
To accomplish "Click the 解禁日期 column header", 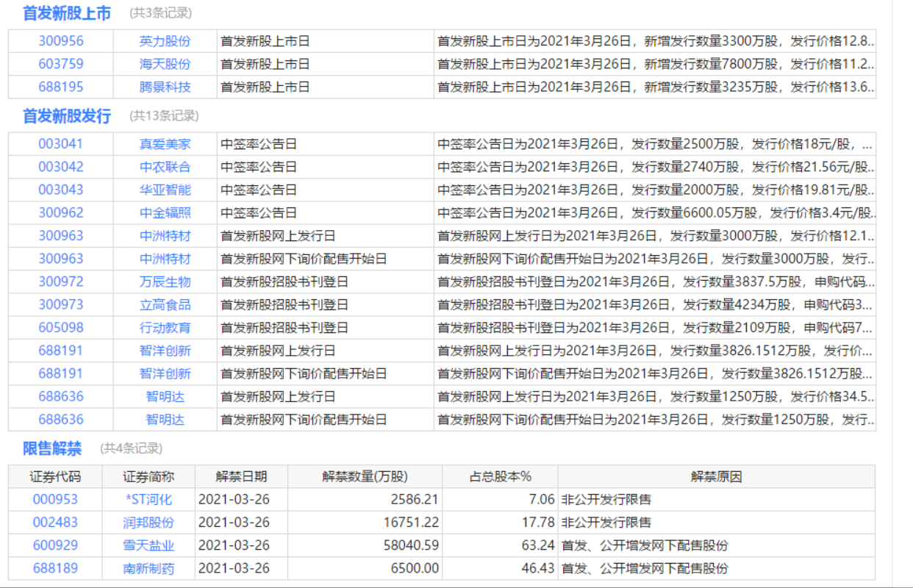I will point(241,476).
